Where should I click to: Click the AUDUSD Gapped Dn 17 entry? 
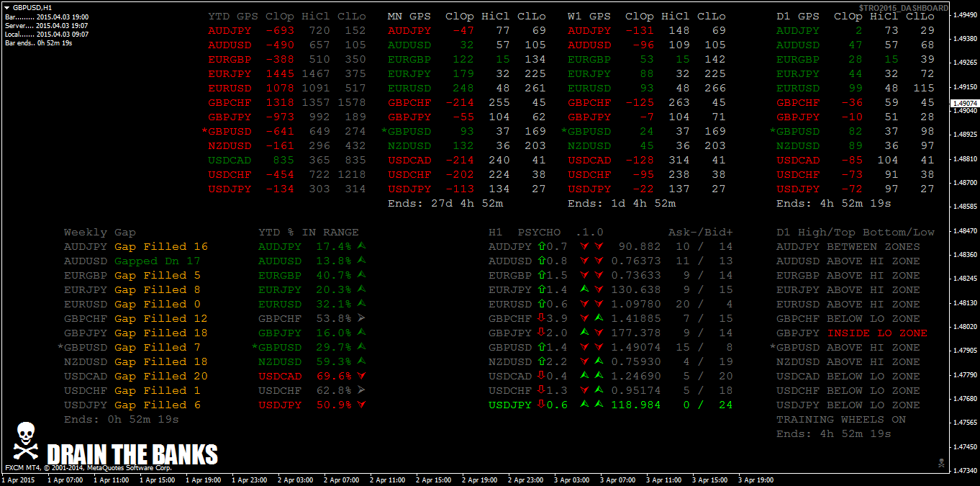point(132,261)
